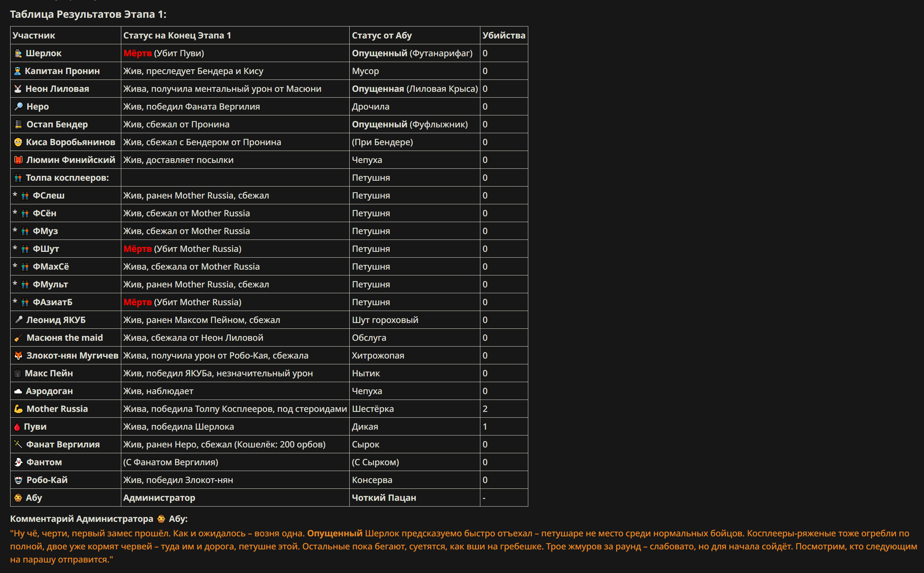This screenshot has height=573, width=924.
Task: Click the robot emoji beside Робо-Кай
Action: 18,480
